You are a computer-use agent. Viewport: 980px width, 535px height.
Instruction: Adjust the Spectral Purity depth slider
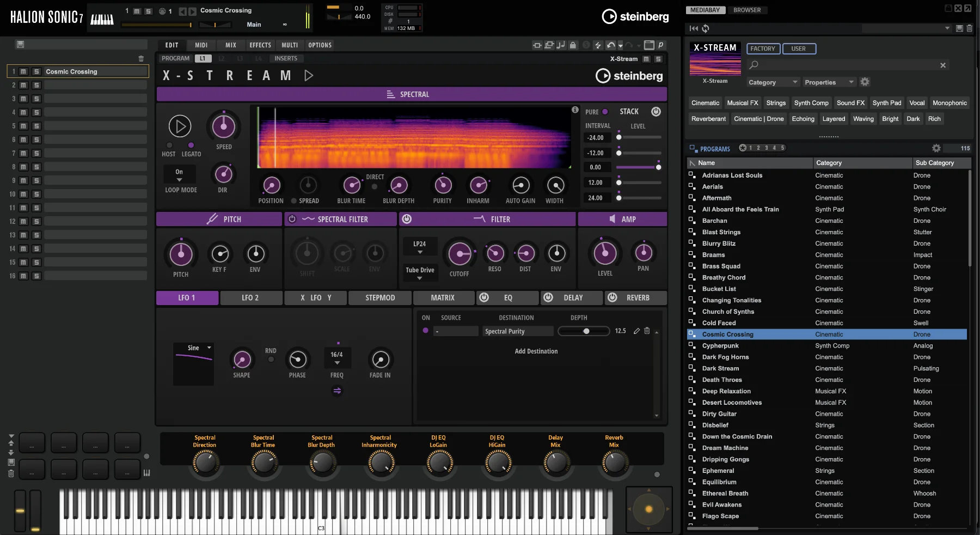click(586, 331)
